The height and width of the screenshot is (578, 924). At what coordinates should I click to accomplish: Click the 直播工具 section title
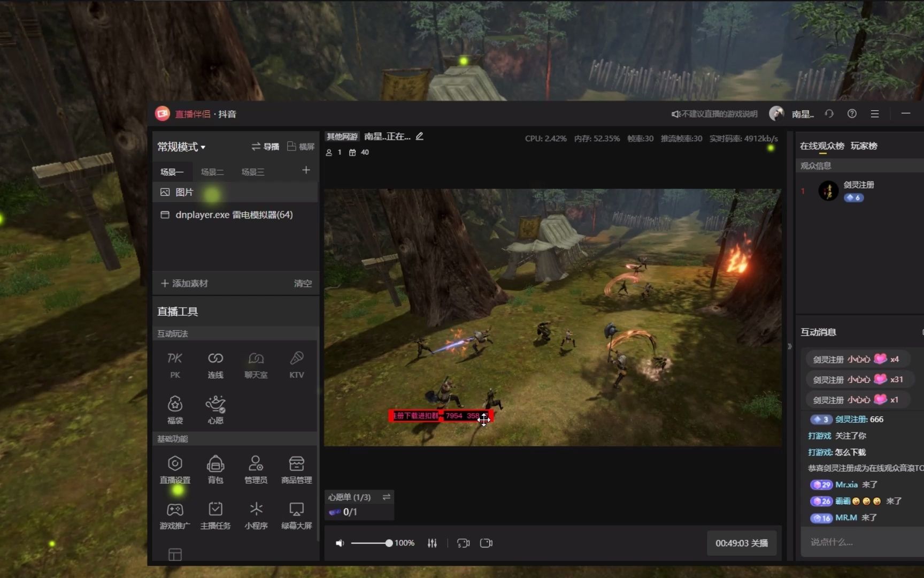click(x=178, y=311)
